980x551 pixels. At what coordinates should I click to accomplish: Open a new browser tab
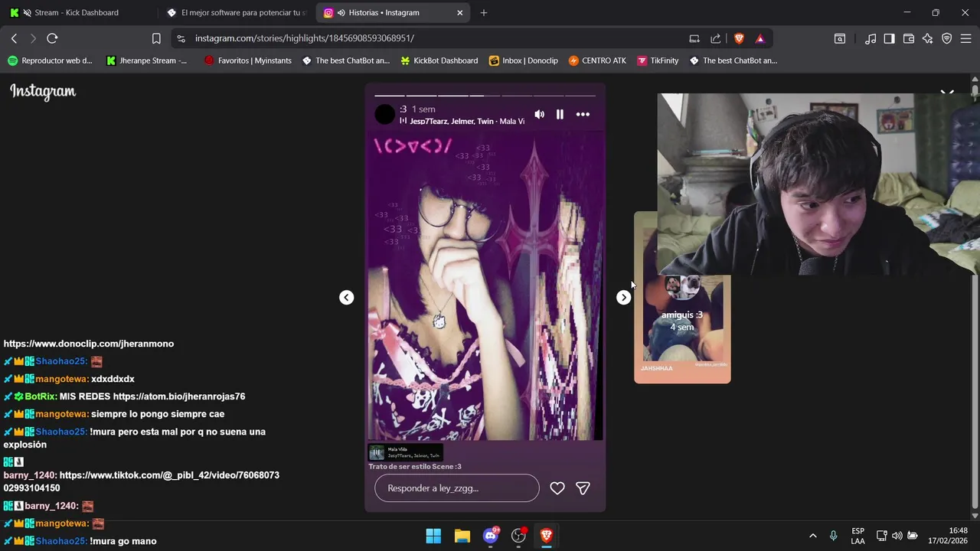pyautogui.click(x=484, y=13)
